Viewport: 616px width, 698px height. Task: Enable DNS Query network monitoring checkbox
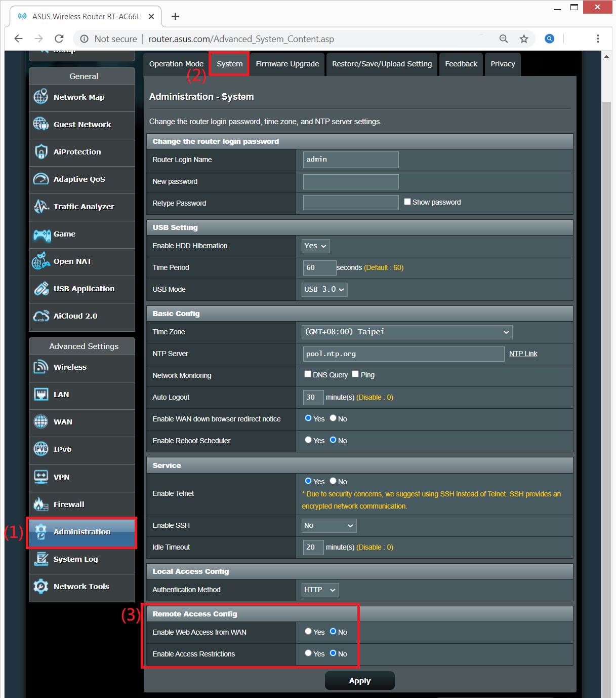308,374
